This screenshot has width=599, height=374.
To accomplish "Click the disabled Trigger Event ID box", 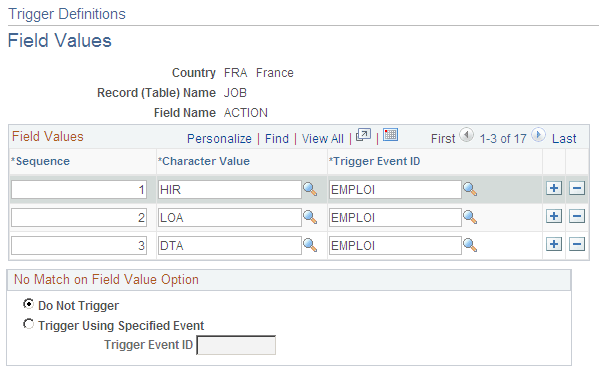I will [236, 345].
